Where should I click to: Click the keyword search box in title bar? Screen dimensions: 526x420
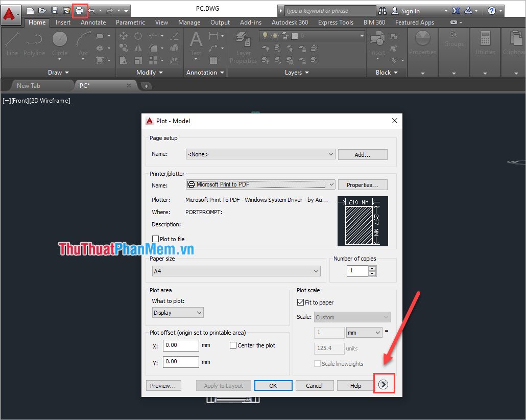tap(330, 11)
